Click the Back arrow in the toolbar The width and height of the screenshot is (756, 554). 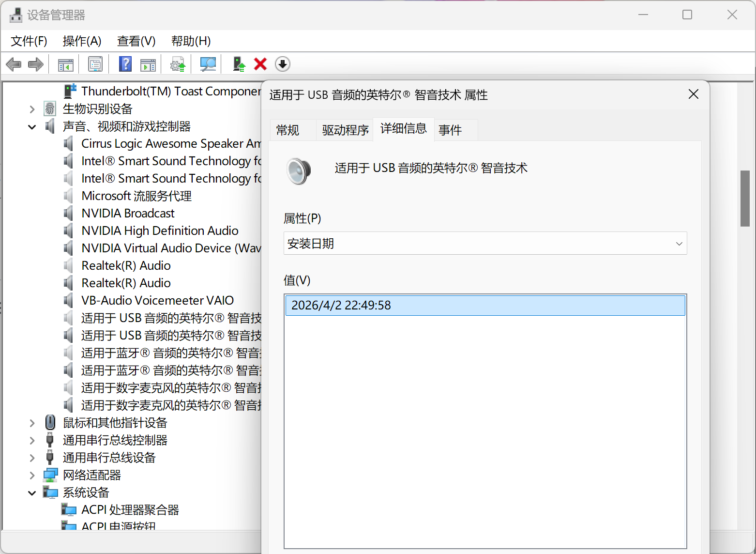(14, 64)
